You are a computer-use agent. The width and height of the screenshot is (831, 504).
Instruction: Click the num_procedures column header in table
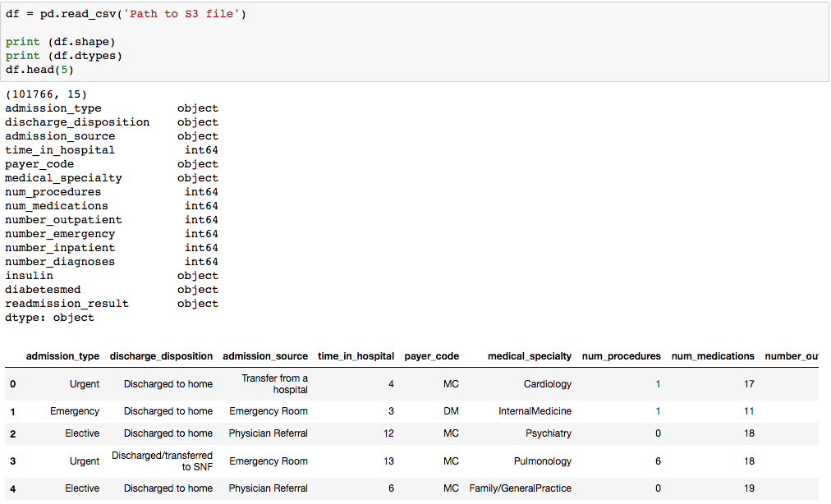[621, 356]
